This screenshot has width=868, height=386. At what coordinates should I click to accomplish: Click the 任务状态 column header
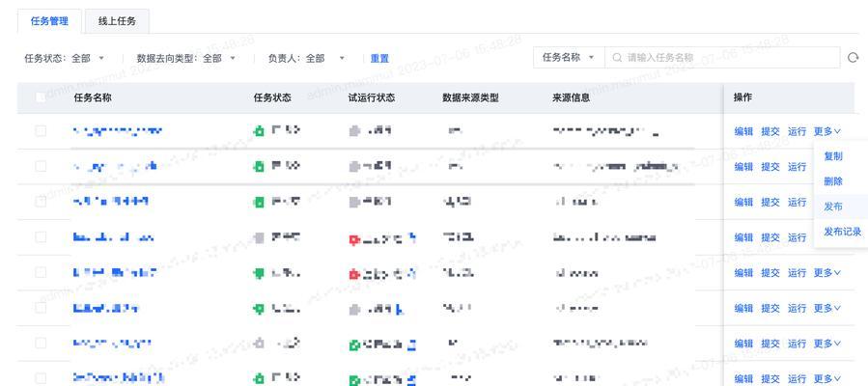[272, 97]
